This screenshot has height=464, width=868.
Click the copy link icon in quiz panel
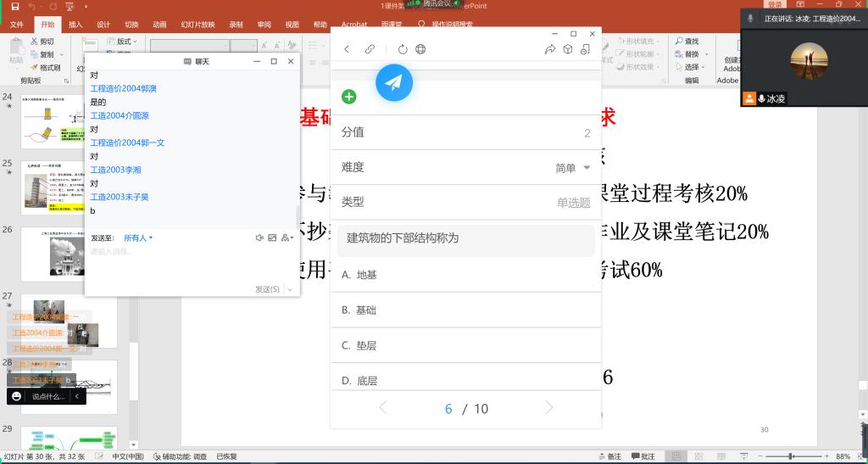tap(370, 49)
